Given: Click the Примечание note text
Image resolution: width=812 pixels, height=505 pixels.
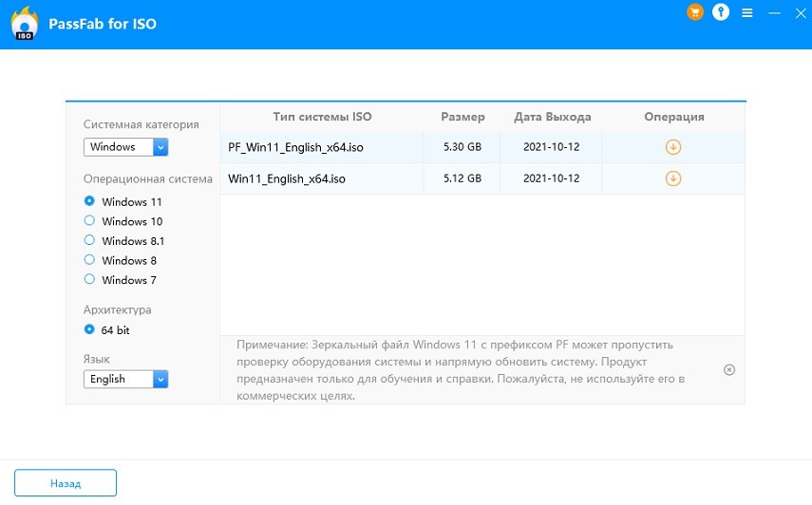Looking at the screenshot, I should (x=461, y=370).
